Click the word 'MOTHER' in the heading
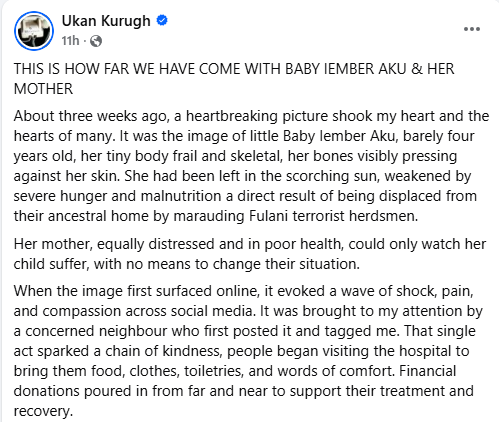499x422 pixels. tap(43, 89)
